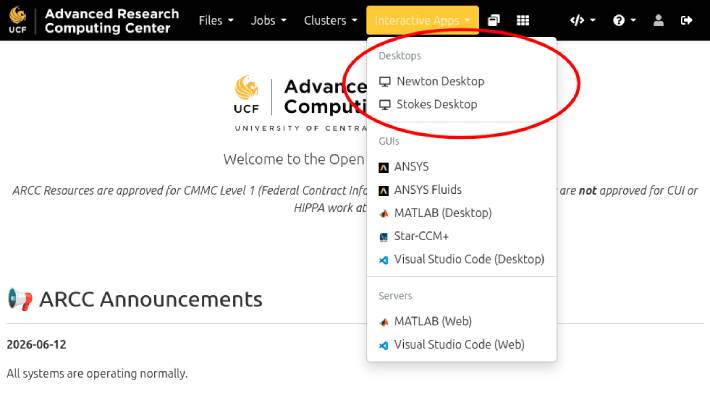710x400 pixels.
Task: Collapse the Interactive Apps dropdown
Action: [422, 20]
